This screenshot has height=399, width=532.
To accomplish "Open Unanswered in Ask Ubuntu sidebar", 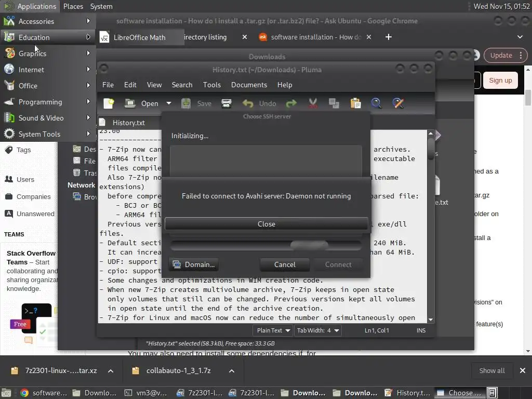I will tap(35, 214).
